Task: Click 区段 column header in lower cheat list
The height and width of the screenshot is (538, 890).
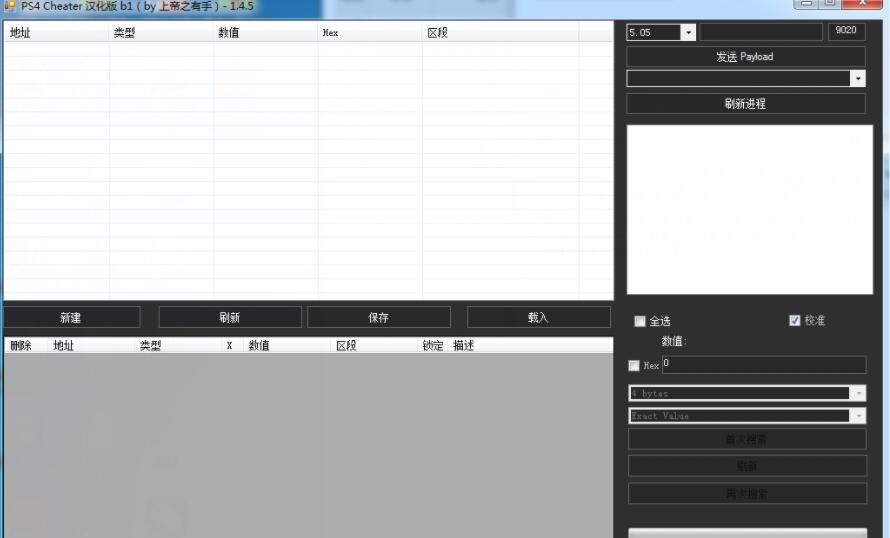Action: (376, 346)
